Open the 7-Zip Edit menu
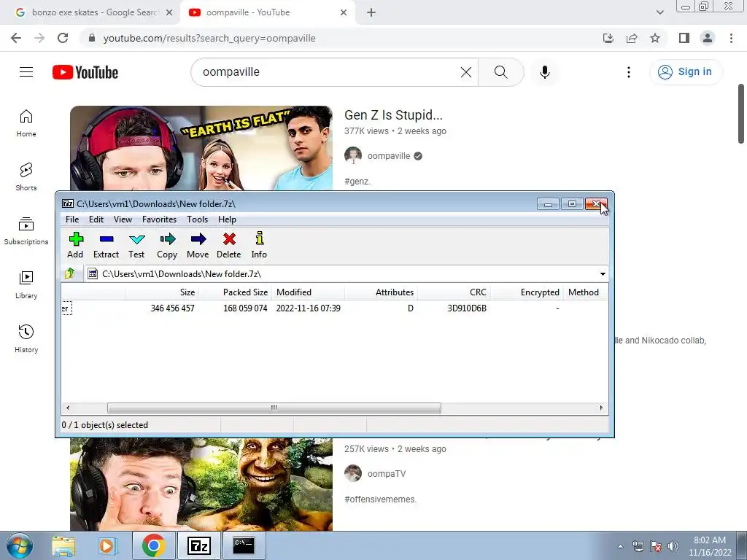This screenshot has width=747, height=560. tap(96, 219)
